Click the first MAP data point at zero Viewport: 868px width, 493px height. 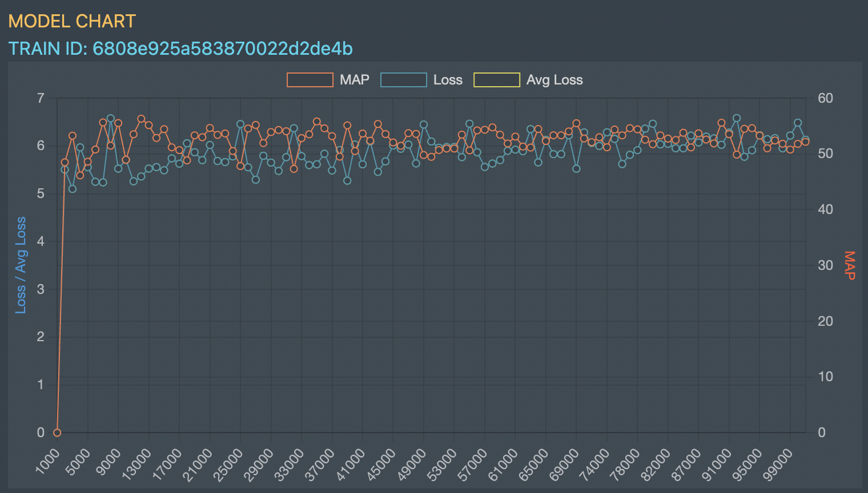point(56,433)
